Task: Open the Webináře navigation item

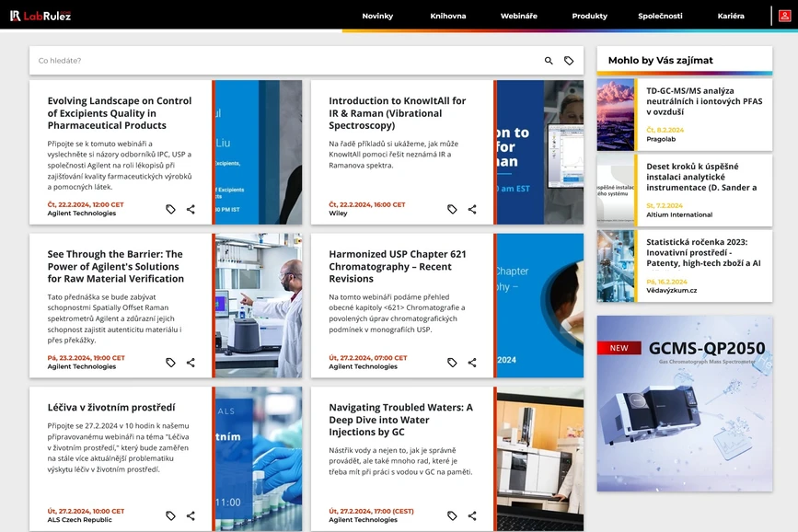Action: (519, 17)
